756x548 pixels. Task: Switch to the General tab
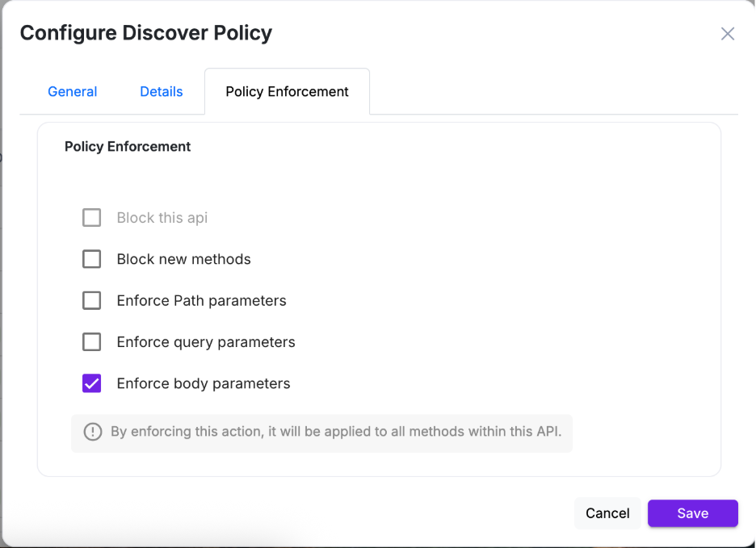(73, 92)
